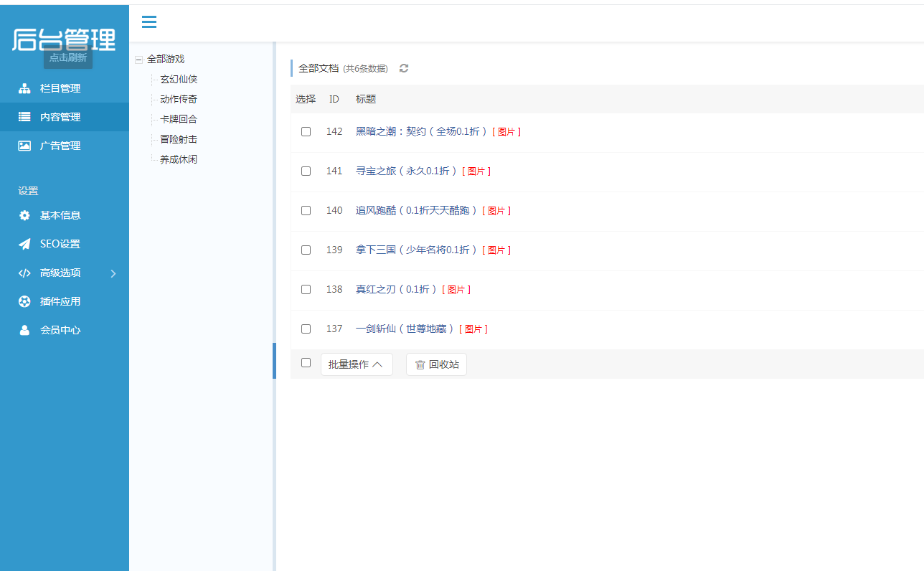Refresh the document list via refresh icon
The image size is (924, 571).
pyautogui.click(x=404, y=68)
